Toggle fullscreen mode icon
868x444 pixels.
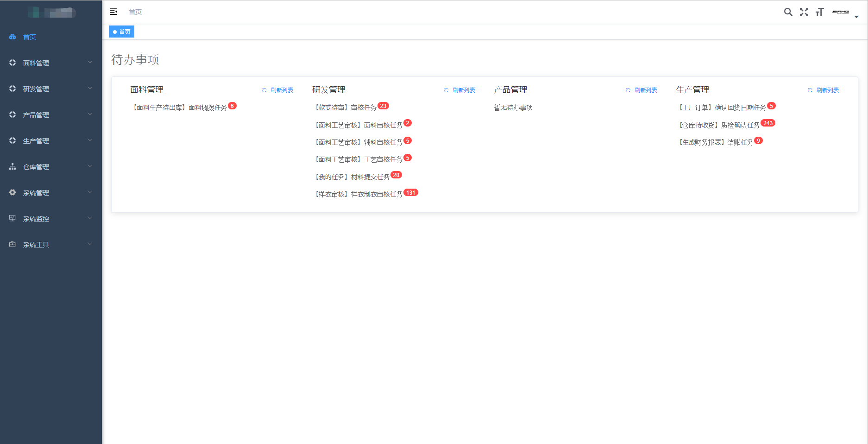click(x=804, y=12)
